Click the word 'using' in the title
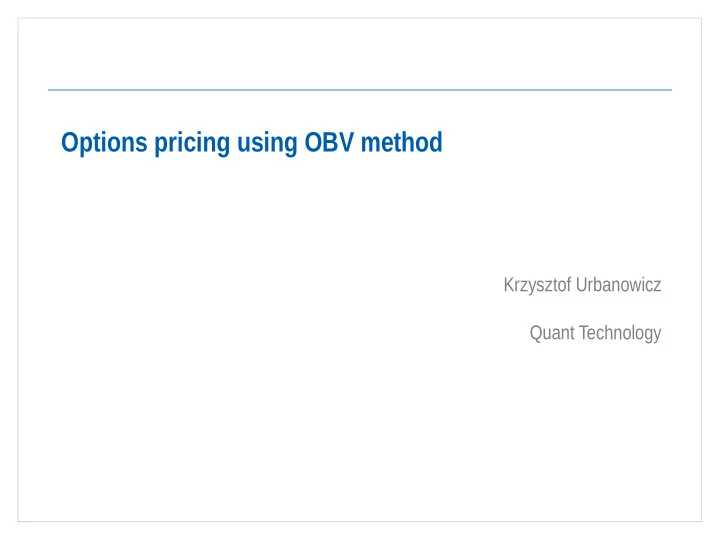The width and height of the screenshot is (720, 540). point(267,143)
